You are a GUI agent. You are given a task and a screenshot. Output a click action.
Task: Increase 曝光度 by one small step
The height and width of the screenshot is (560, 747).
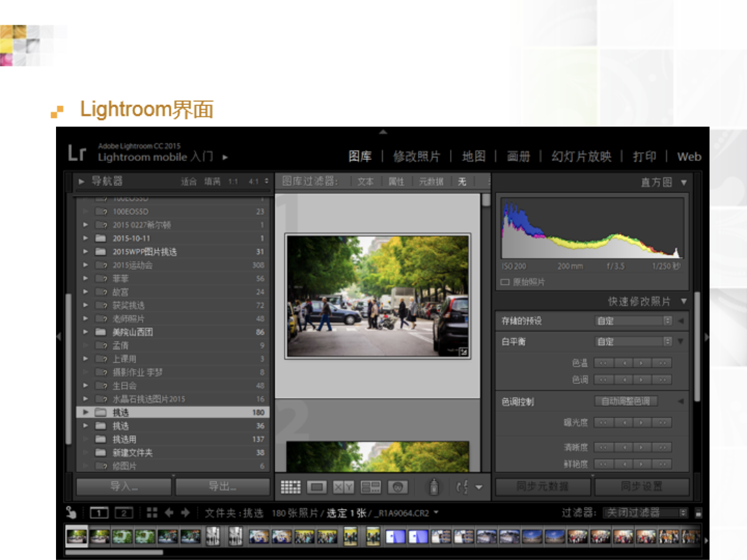click(641, 422)
